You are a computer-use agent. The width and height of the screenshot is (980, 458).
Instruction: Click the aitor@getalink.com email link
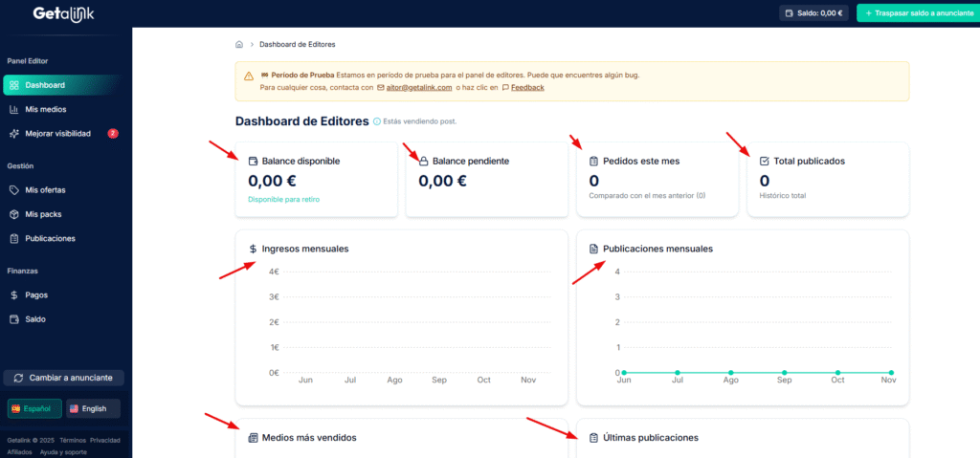419,87
